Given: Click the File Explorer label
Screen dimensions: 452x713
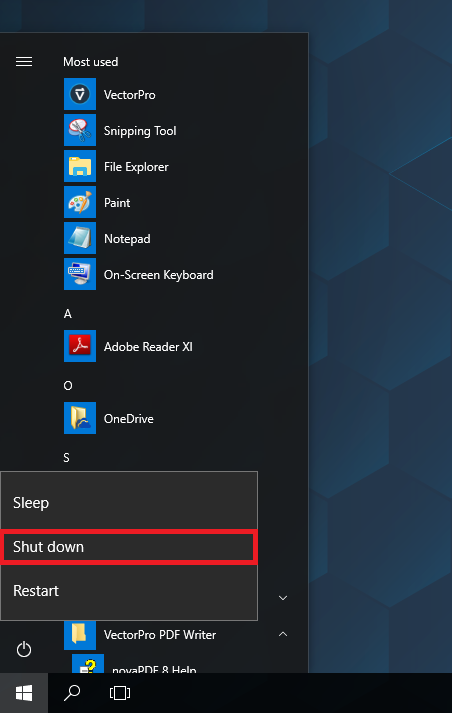Looking at the screenshot, I should click(136, 167).
